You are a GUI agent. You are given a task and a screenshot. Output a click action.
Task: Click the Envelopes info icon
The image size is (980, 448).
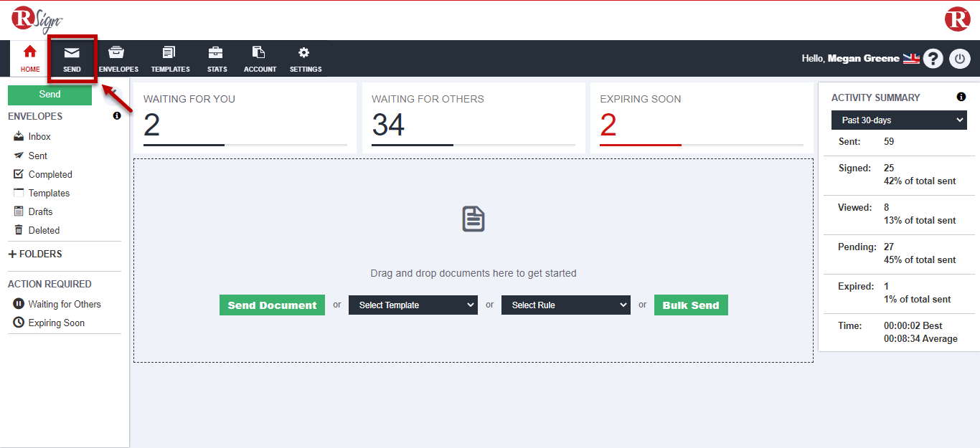(x=117, y=116)
